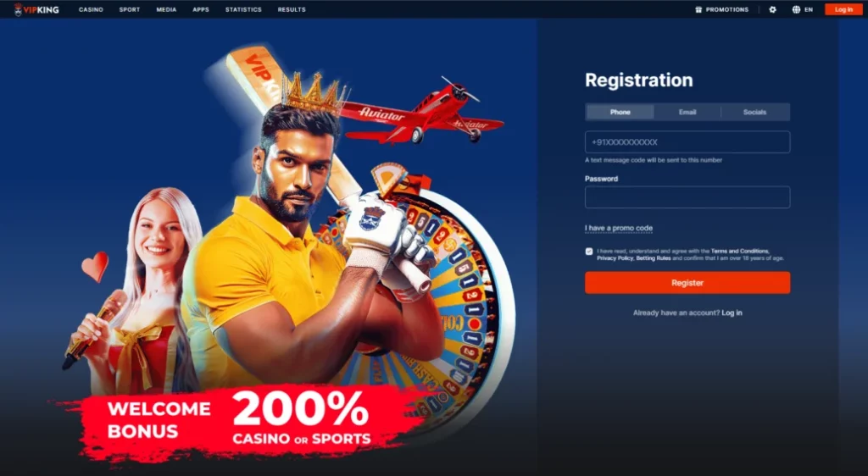Switch to the Socials registration tab
The width and height of the screenshot is (868, 476).
755,112
